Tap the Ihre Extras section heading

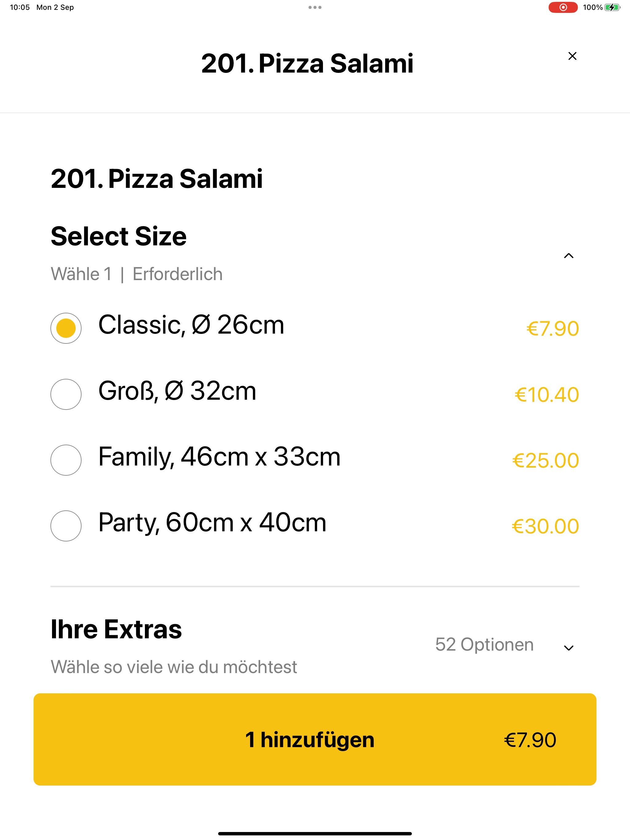116,629
